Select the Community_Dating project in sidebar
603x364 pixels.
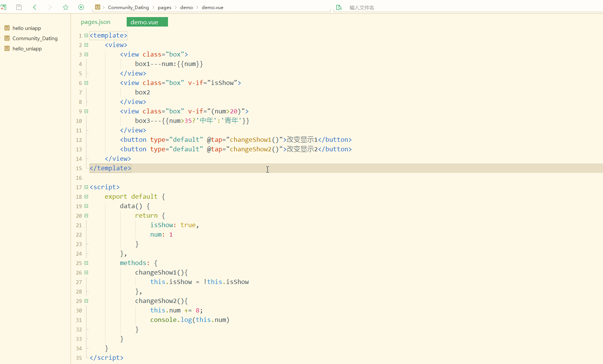(x=35, y=38)
